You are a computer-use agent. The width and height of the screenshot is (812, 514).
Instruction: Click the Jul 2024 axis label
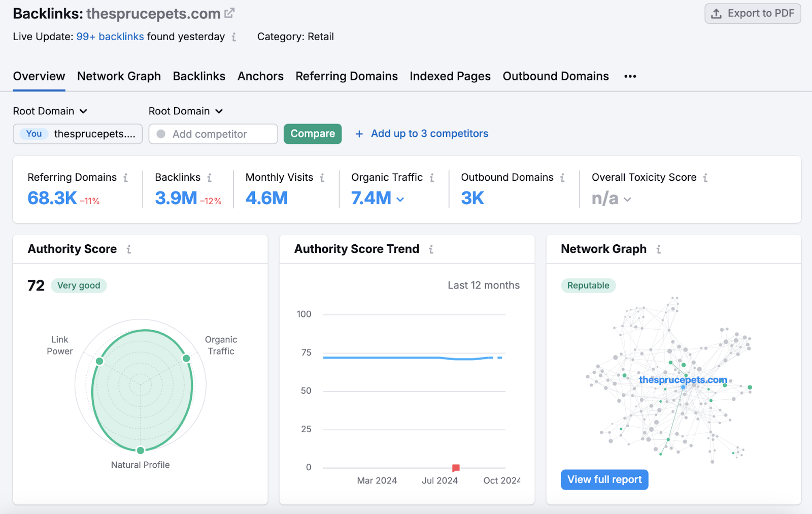[x=439, y=480]
